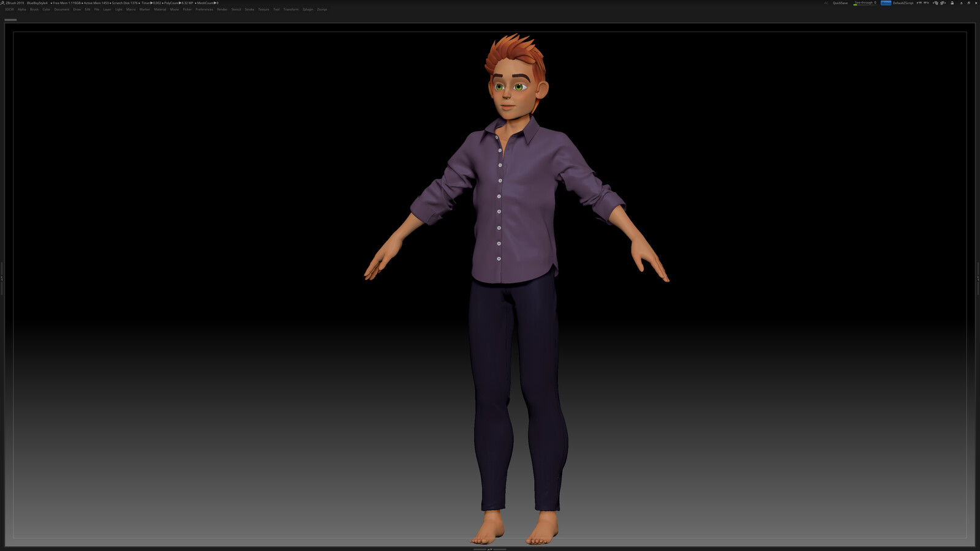The image size is (980, 551).
Task: Open the Material menu
Action: [x=160, y=9]
